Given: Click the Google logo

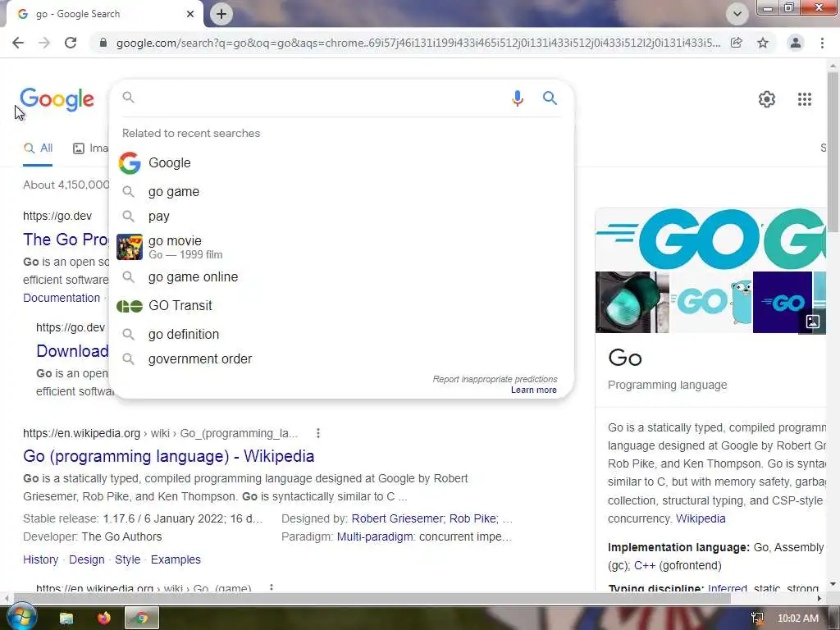Looking at the screenshot, I should 57,99.
